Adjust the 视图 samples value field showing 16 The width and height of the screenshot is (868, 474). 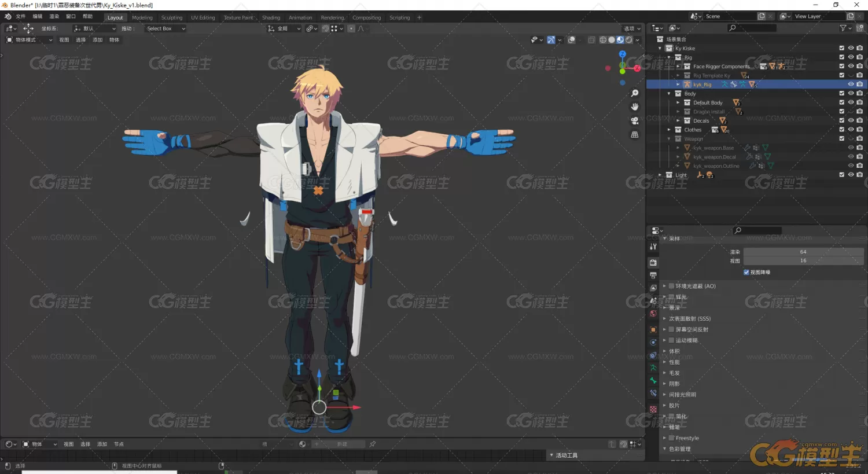(803, 260)
